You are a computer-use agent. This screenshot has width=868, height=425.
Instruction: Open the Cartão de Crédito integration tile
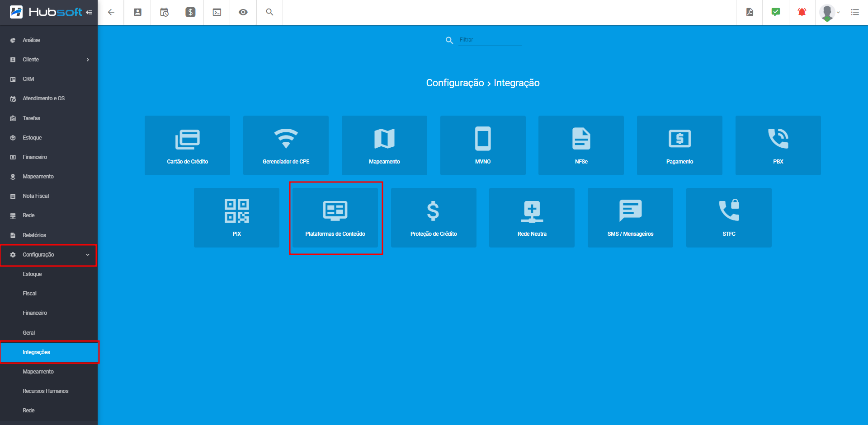[x=187, y=145]
